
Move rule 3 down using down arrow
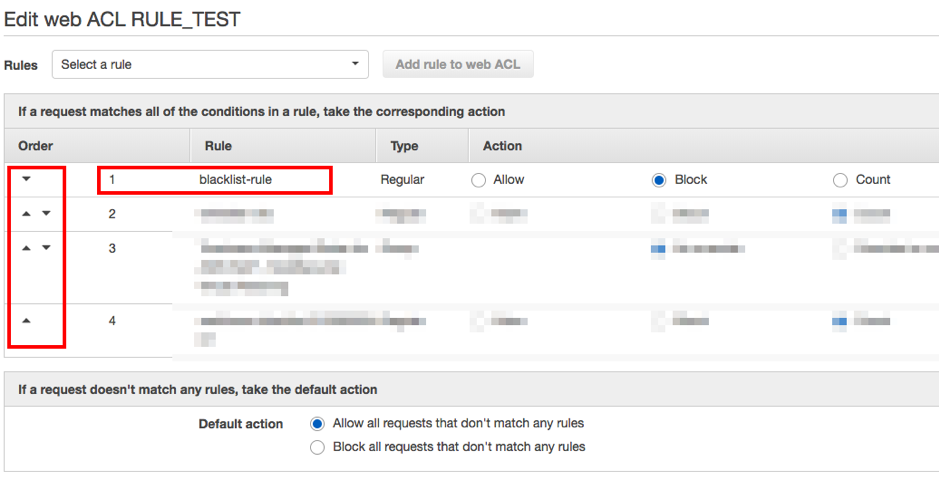click(46, 248)
